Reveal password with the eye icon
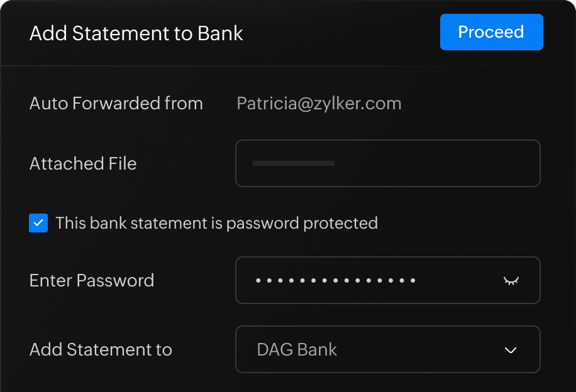 point(511,280)
